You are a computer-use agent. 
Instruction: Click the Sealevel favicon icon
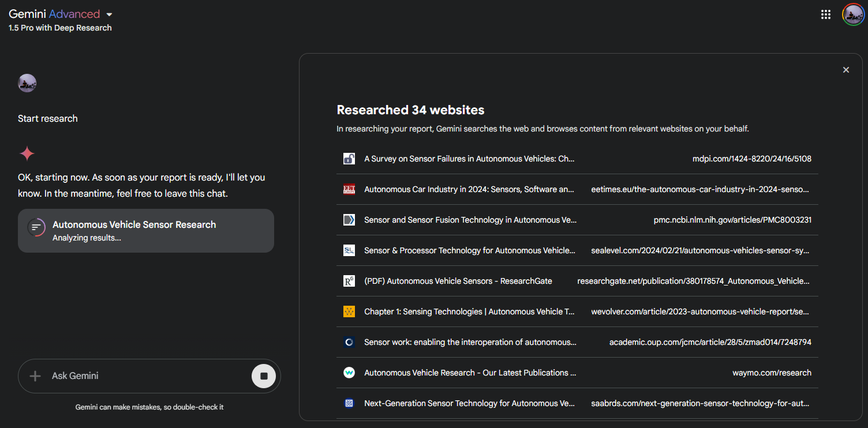click(349, 250)
